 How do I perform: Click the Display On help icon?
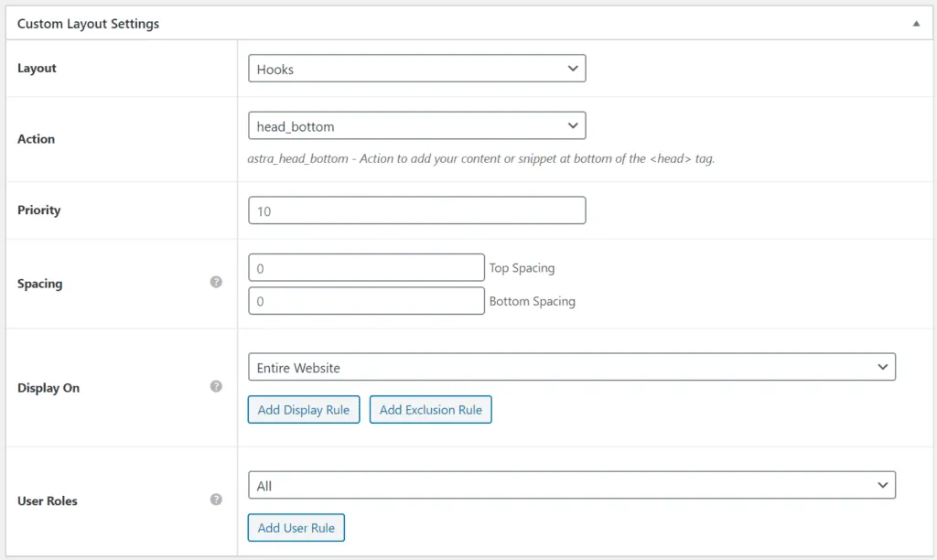[216, 387]
